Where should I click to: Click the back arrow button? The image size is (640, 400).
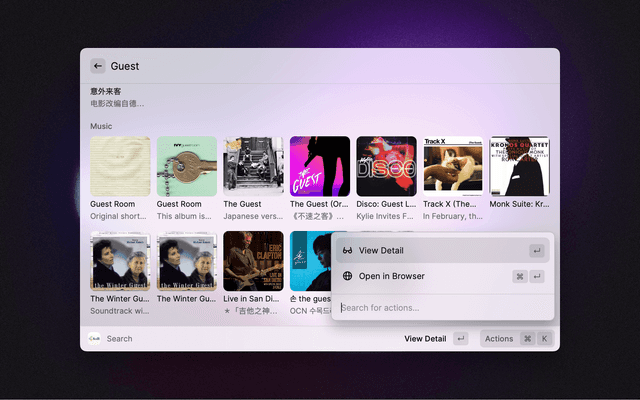[x=98, y=66]
